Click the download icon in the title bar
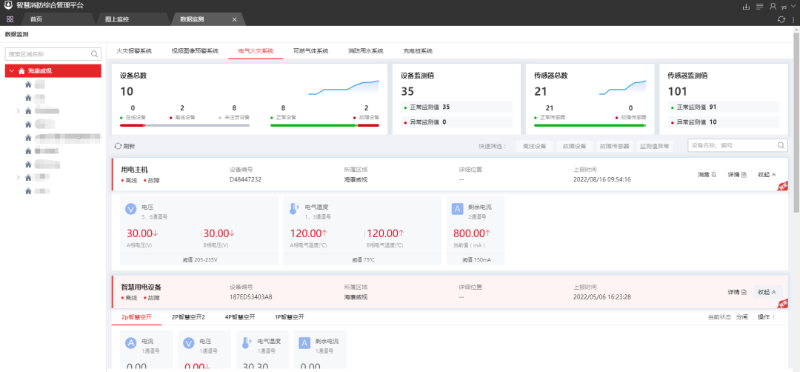Viewport: 800px width, 372px height. [746, 6]
